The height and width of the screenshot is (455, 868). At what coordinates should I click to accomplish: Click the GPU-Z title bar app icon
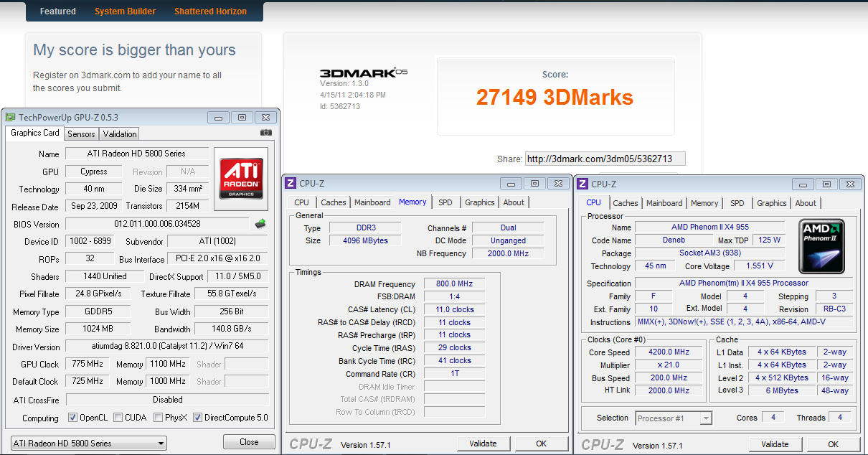click(11, 117)
